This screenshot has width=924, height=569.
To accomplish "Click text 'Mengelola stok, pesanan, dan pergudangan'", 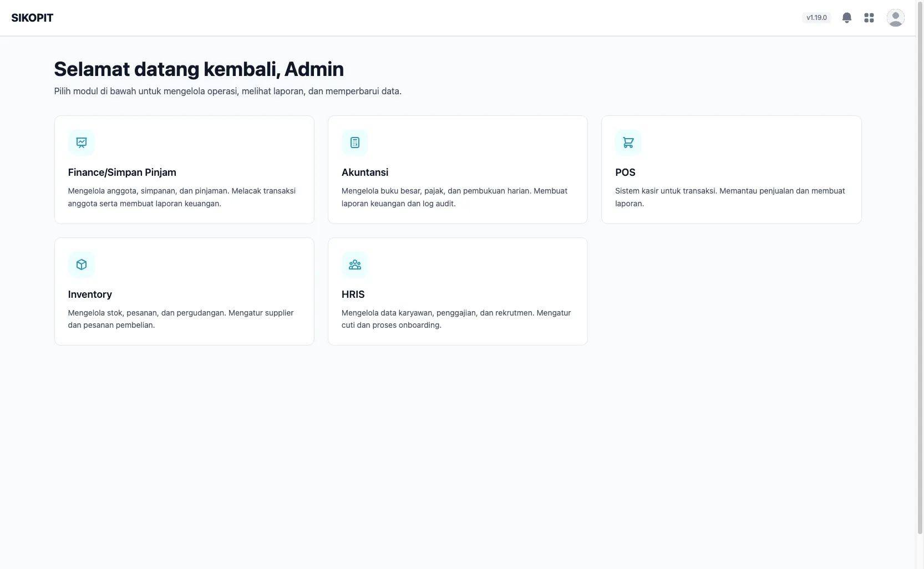I will [x=147, y=313].
